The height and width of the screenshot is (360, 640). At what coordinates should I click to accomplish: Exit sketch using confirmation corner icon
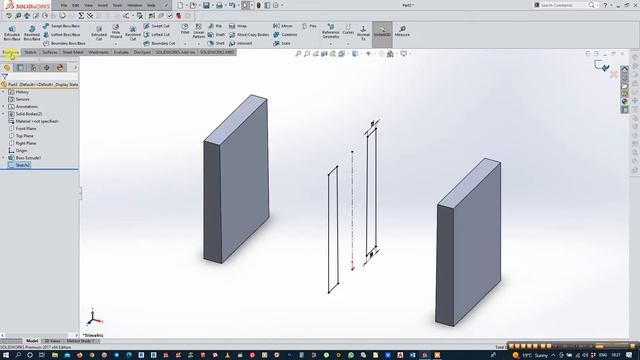click(x=601, y=66)
